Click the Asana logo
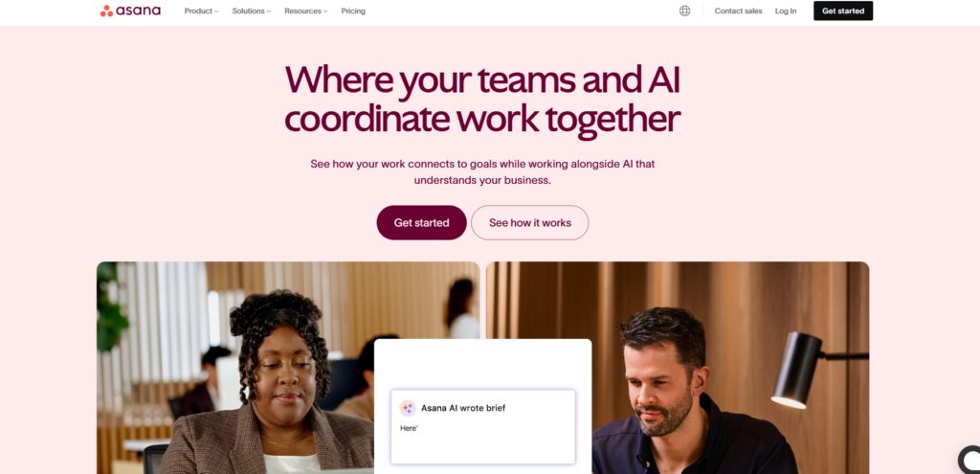 (130, 11)
